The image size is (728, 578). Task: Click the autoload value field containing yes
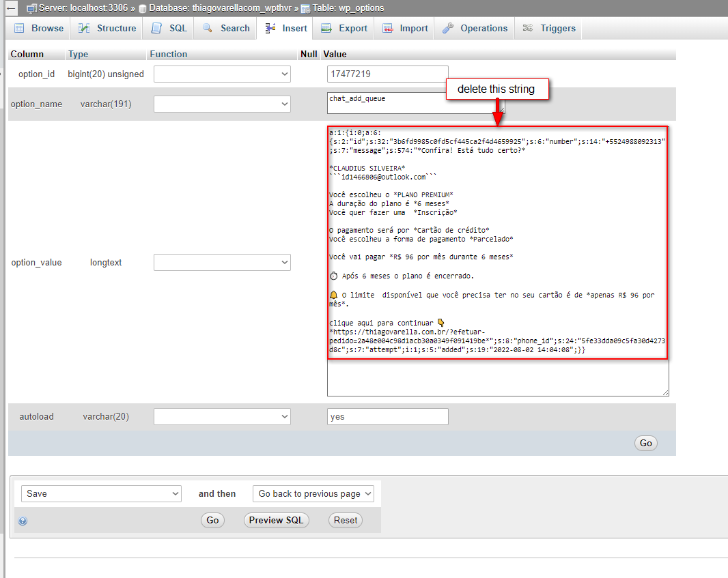(388, 416)
